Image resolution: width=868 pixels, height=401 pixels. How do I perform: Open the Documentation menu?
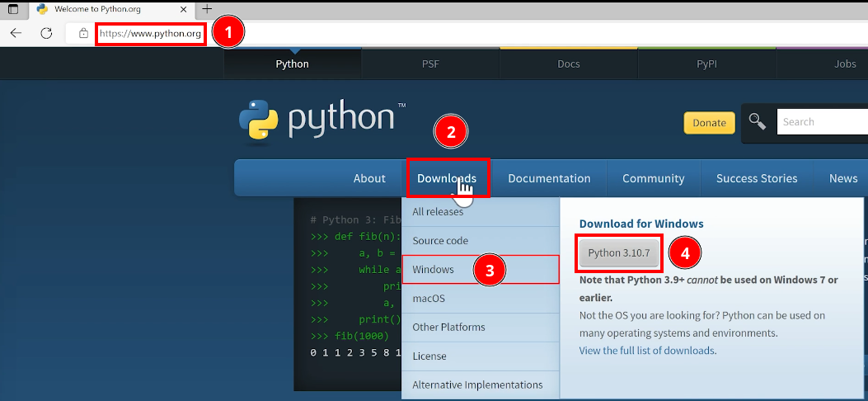(549, 178)
